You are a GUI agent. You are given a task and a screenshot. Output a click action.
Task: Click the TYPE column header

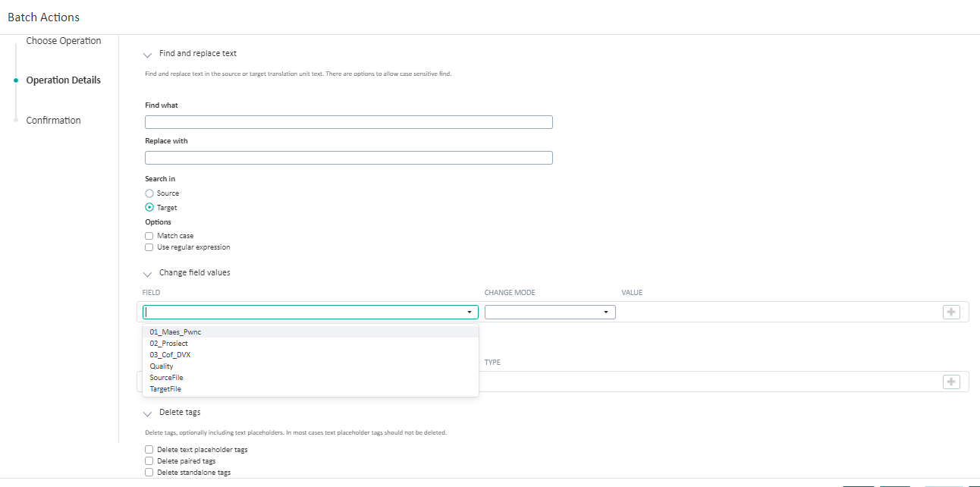pyautogui.click(x=492, y=363)
